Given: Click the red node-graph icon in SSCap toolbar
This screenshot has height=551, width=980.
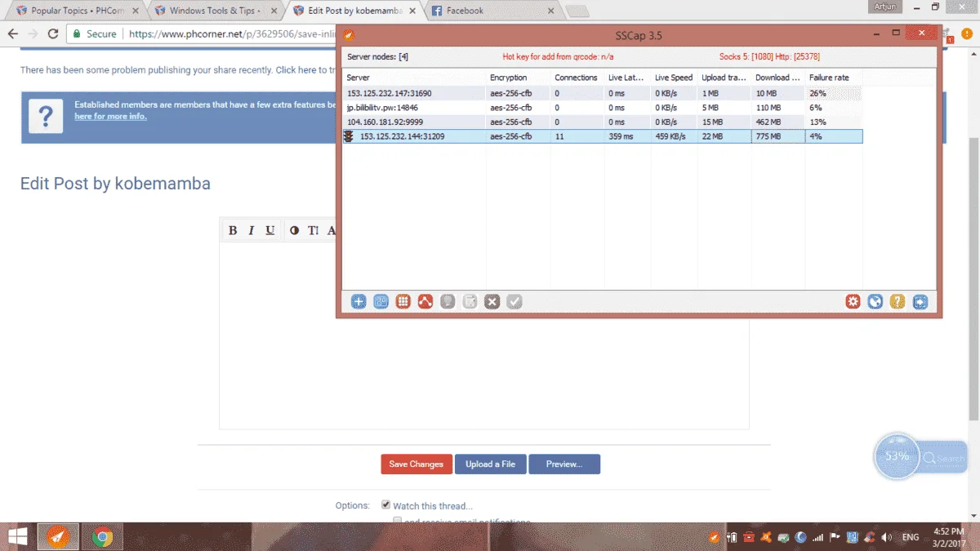Looking at the screenshot, I should pyautogui.click(x=425, y=301).
